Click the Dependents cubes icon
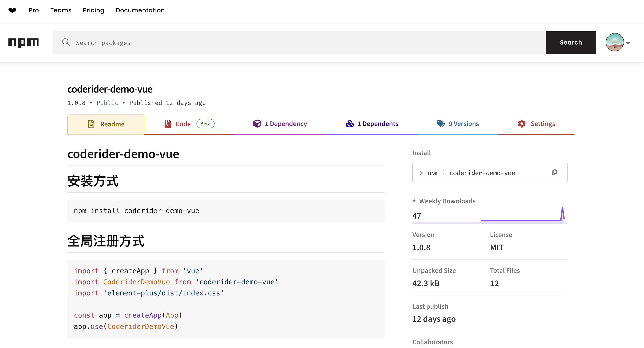 (350, 124)
